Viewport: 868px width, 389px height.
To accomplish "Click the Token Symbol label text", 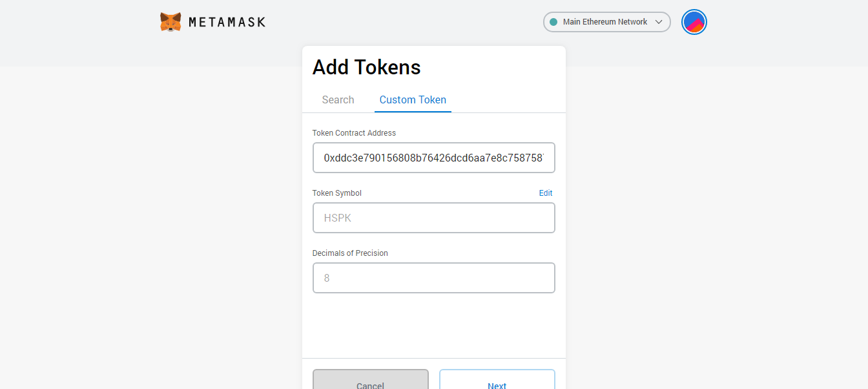I will tap(337, 193).
